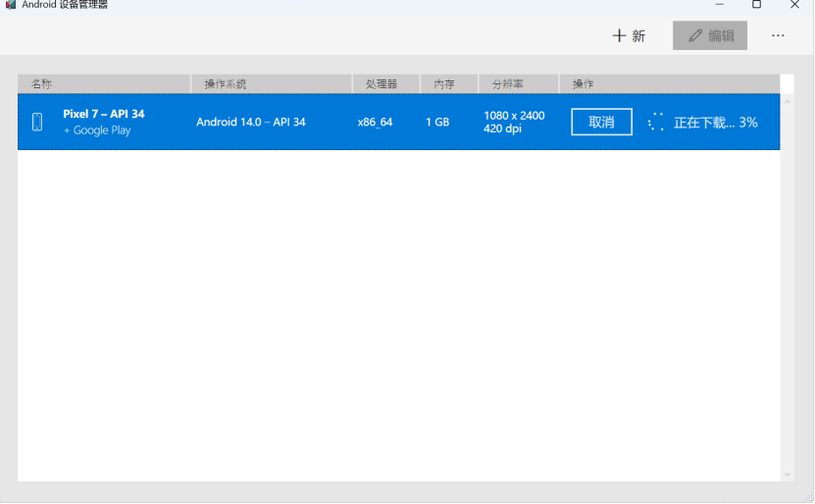Image resolution: width=815 pixels, height=504 pixels.
Task: Click the scrollbar down arrow
Action: click(787, 475)
